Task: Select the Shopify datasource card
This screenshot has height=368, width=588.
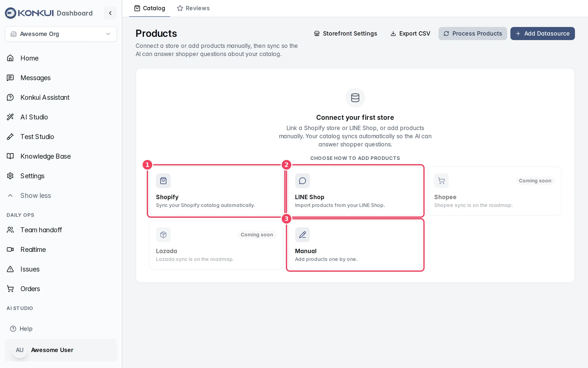Action: point(216,191)
